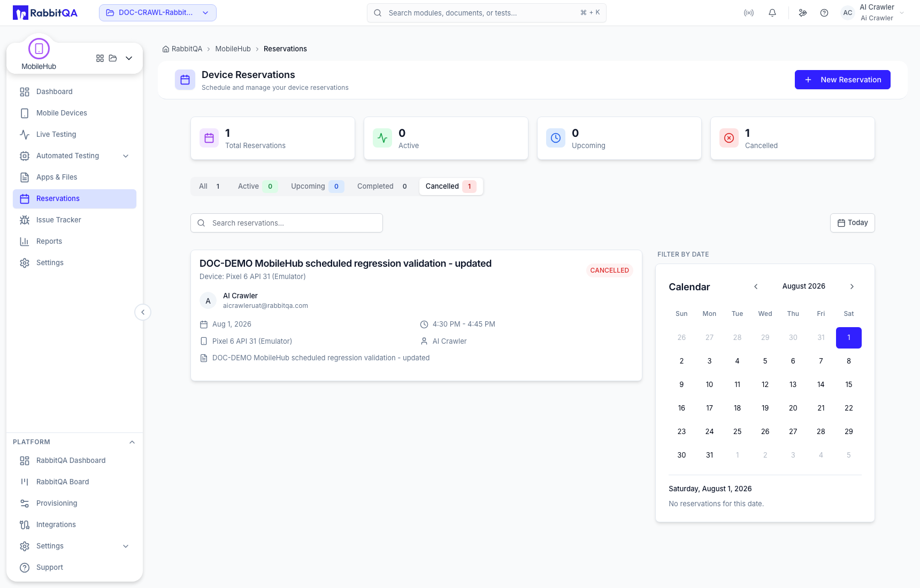The width and height of the screenshot is (920, 588).
Task: Click the New Reservation button
Action: tap(842, 80)
